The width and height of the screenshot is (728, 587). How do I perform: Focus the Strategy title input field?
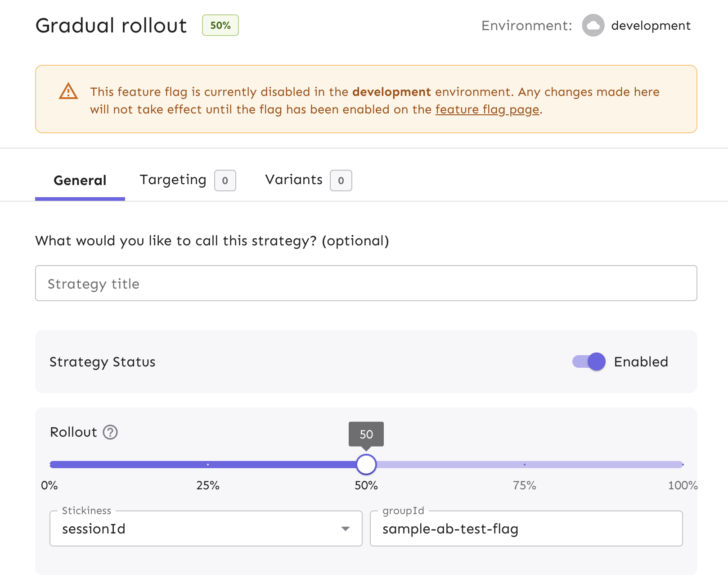tap(366, 283)
